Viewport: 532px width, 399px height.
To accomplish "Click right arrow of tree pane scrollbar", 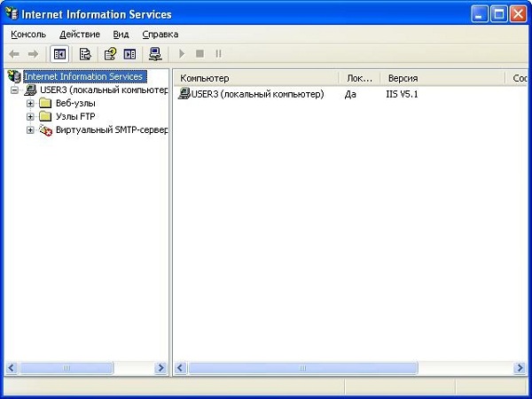I will [160, 368].
